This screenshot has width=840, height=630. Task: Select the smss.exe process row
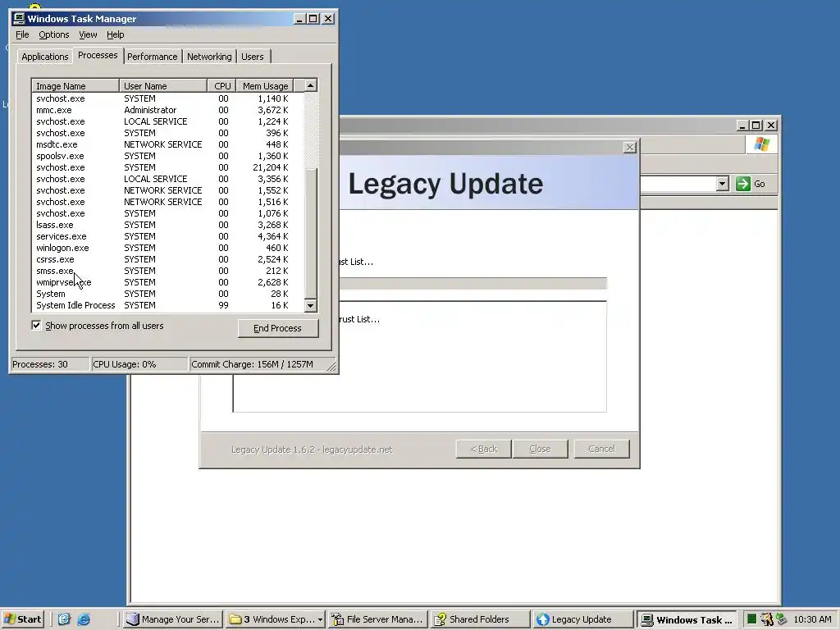(x=167, y=271)
